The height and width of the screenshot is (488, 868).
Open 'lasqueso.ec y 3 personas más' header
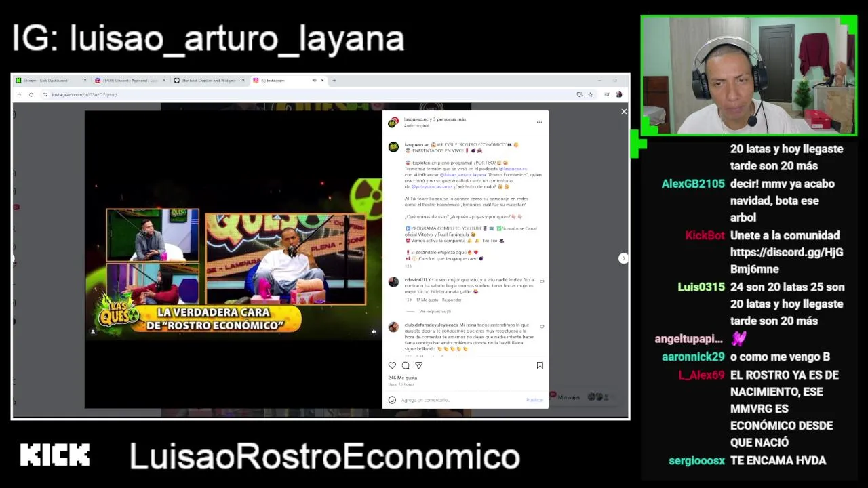pyautogui.click(x=435, y=119)
